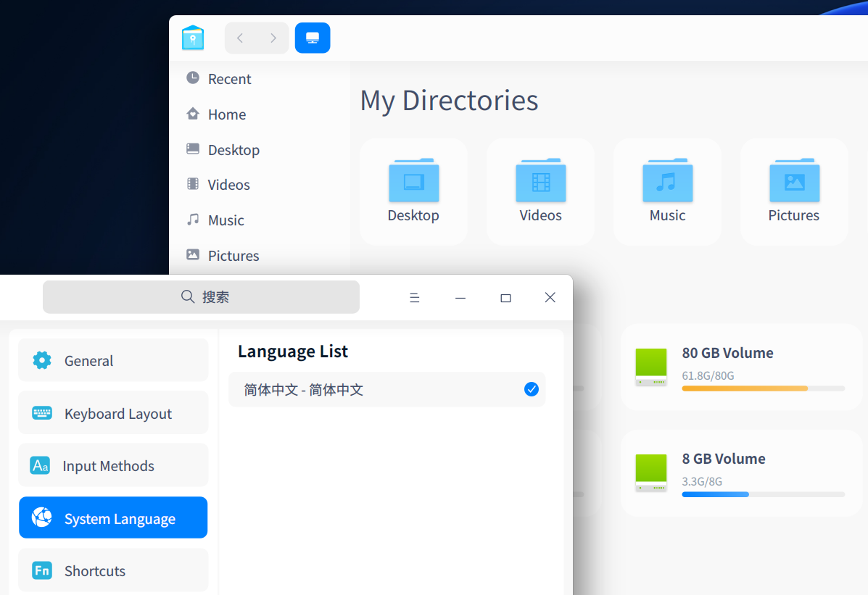Select the Recent clock icon in sidebar
Image resolution: width=868 pixels, height=595 pixels.
pyautogui.click(x=192, y=78)
